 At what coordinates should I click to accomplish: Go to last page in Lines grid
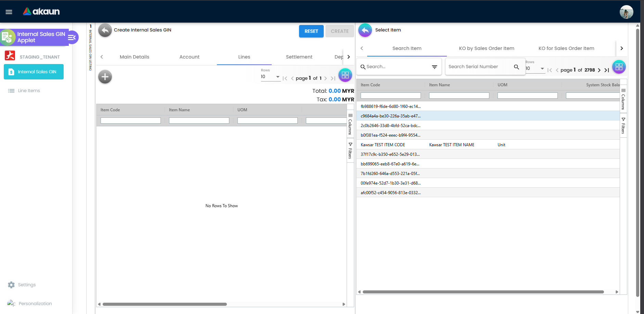click(333, 78)
